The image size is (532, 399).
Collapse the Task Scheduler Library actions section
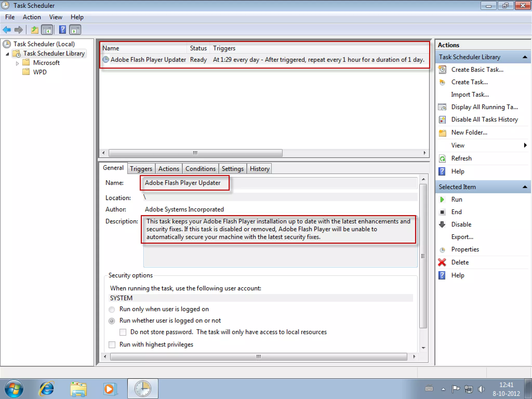pyautogui.click(x=525, y=57)
